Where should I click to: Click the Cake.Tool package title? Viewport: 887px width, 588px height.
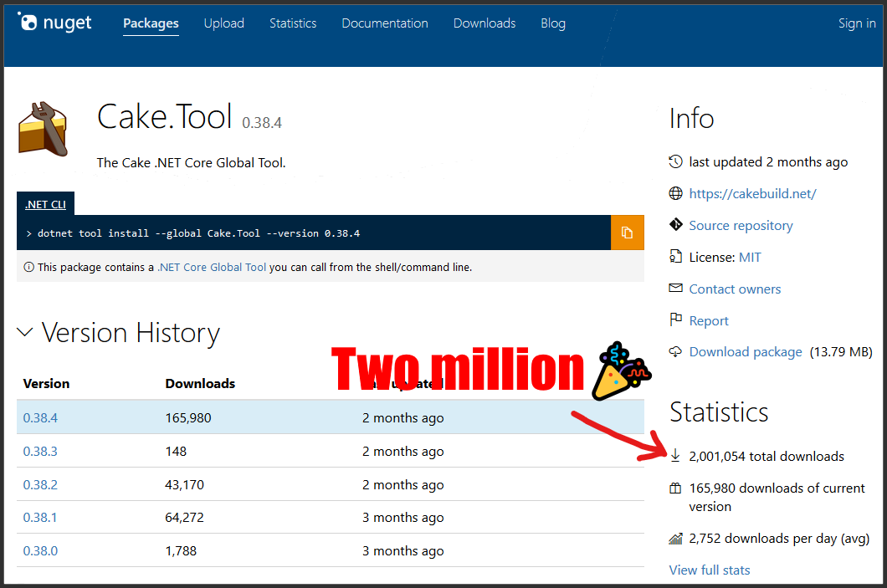(x=165, y=116)
